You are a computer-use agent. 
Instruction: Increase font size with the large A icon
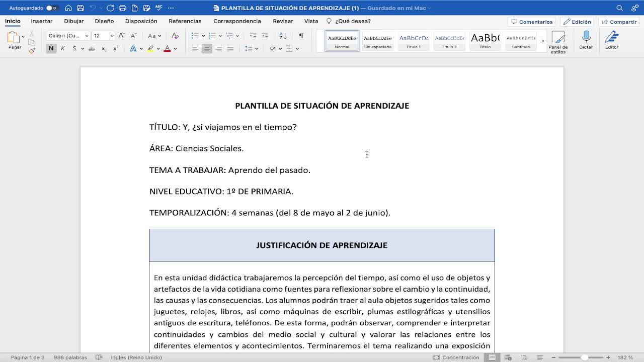[x=121, y=36]
